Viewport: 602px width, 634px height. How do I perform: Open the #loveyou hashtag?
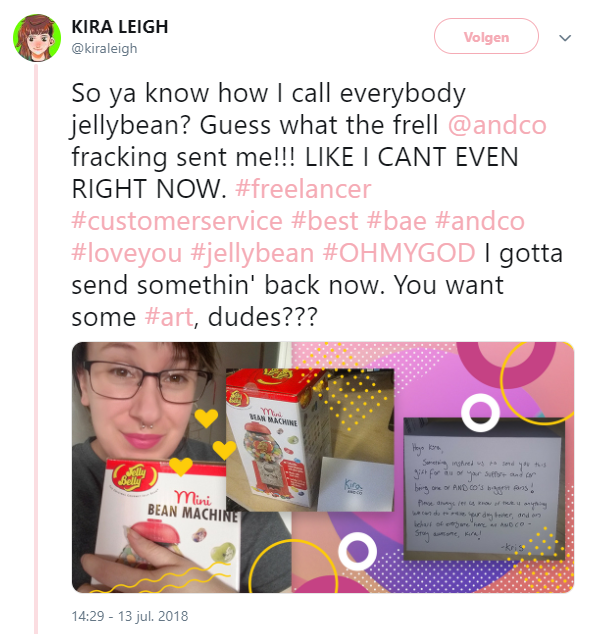pyautogui.click(x=127, y=253)
